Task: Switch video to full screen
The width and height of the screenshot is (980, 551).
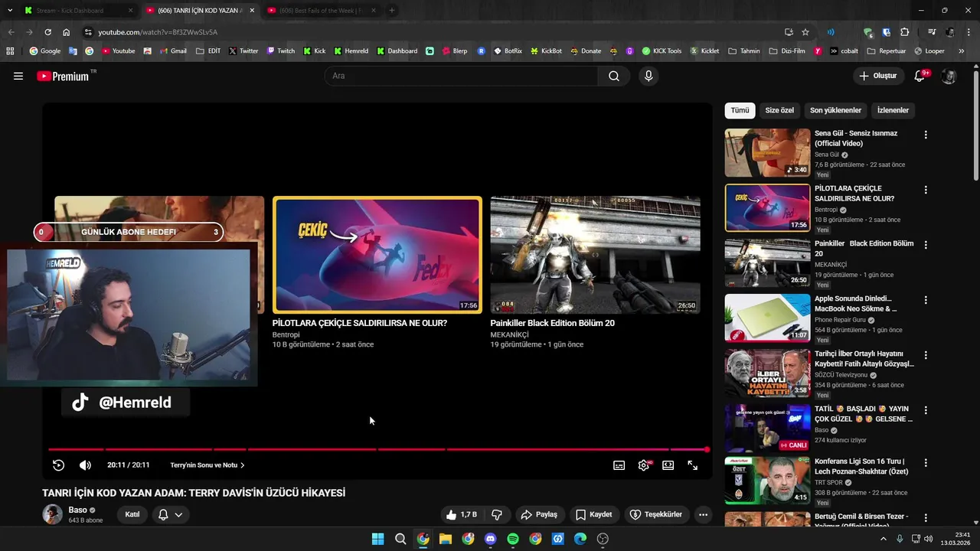Action: point(692,465)
